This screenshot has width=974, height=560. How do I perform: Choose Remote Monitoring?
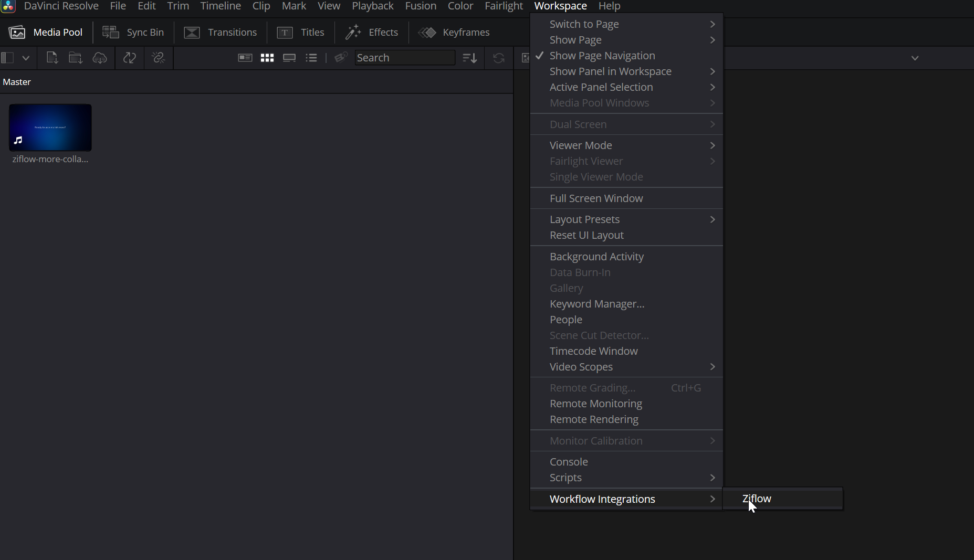[x=626, y=404]
